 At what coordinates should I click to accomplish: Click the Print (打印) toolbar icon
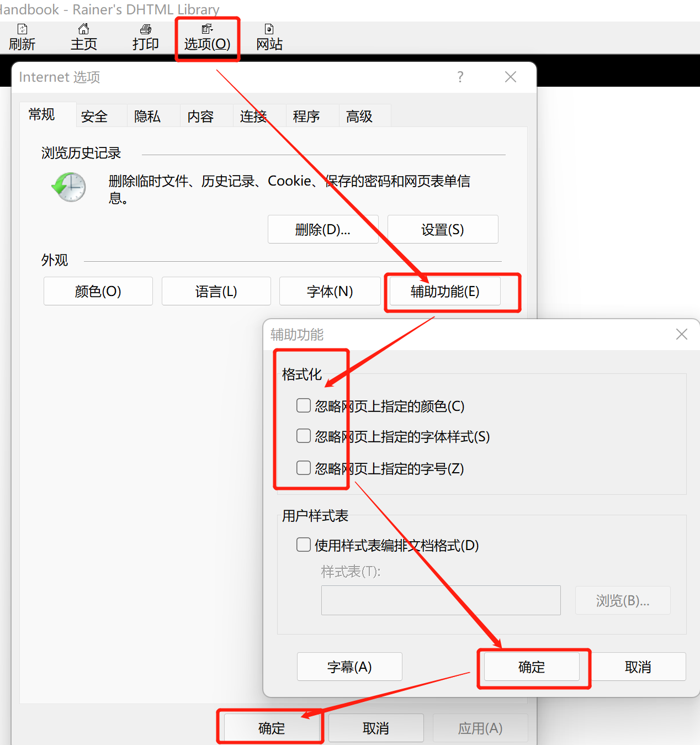(146, 29)
